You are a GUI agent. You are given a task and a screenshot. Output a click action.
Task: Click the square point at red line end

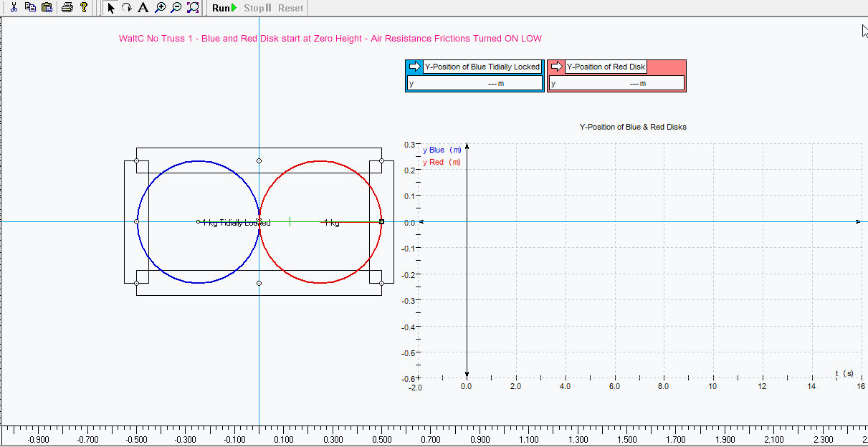381,222
